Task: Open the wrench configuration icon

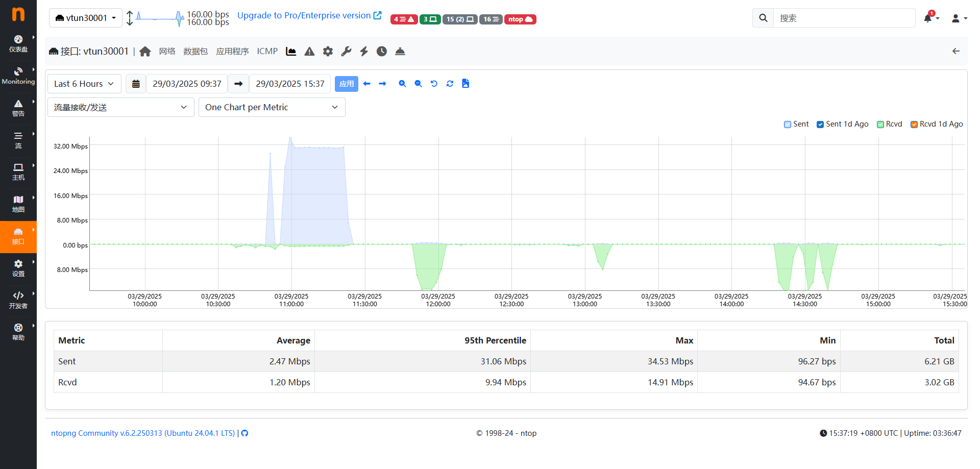Action: 346,51
